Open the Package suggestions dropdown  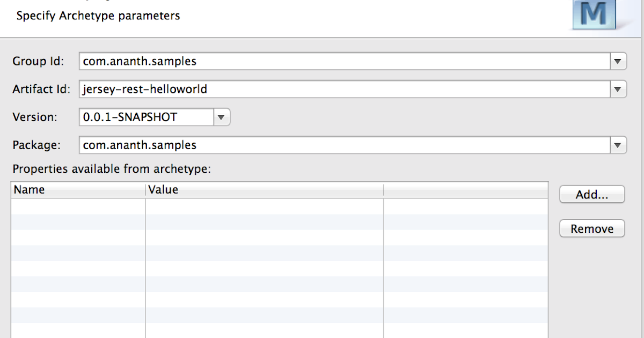[618, 145]
